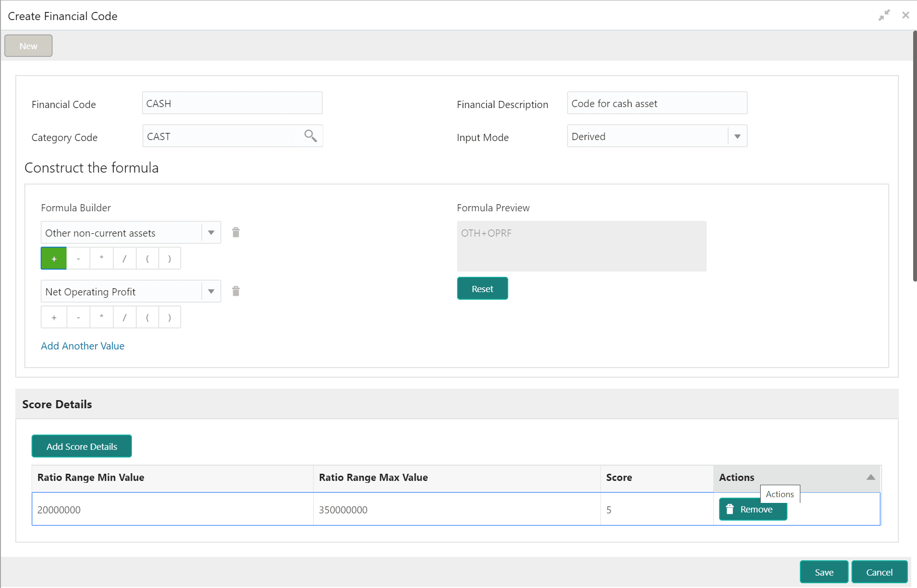Viewport: 917px width, 588px height.
Task: Select the minus operator under Other non-current assets
Action: tap(78, 259)
